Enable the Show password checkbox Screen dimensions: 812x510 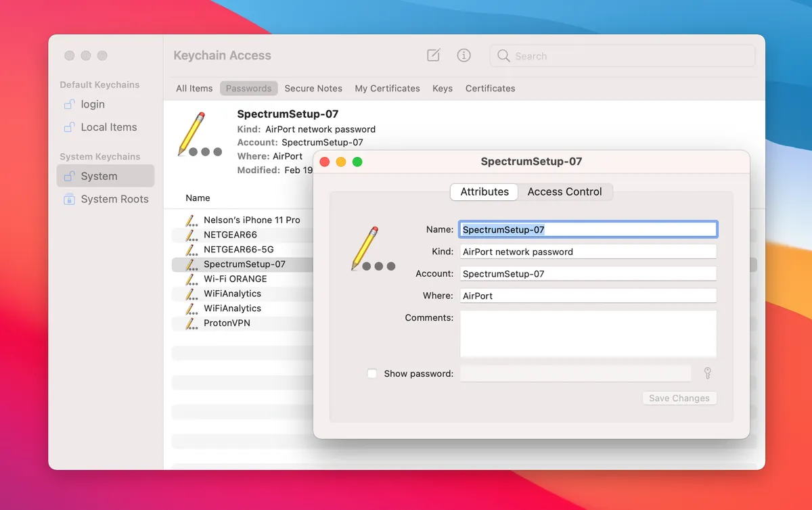pyautogui.click(x=371, y=373)
